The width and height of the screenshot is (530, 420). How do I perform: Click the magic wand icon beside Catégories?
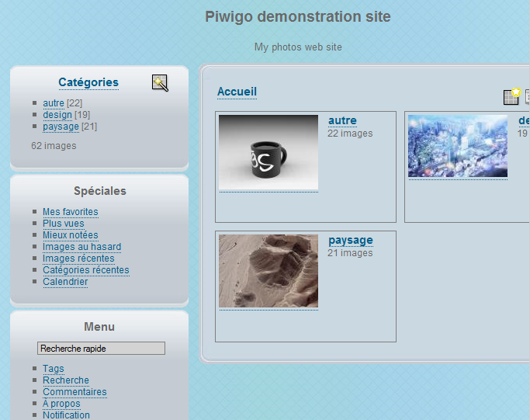(160, 83)
